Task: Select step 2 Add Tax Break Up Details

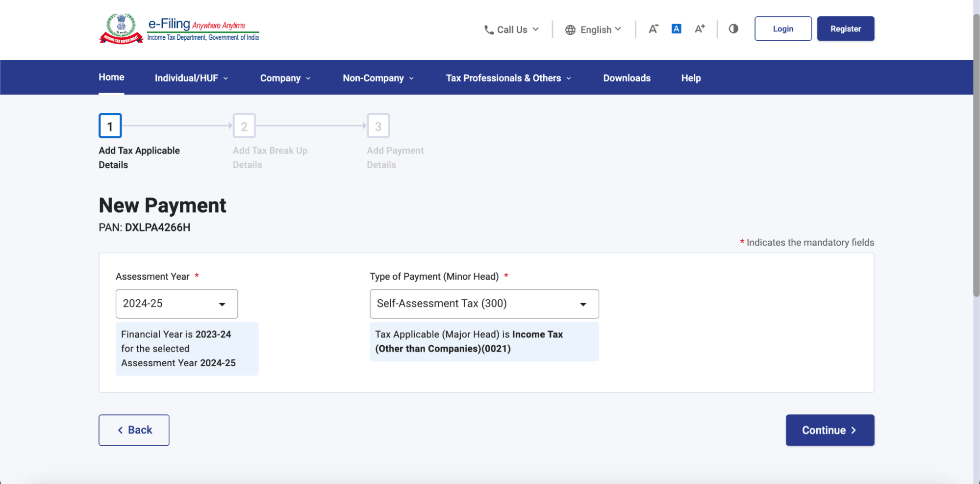Action: 244,126
